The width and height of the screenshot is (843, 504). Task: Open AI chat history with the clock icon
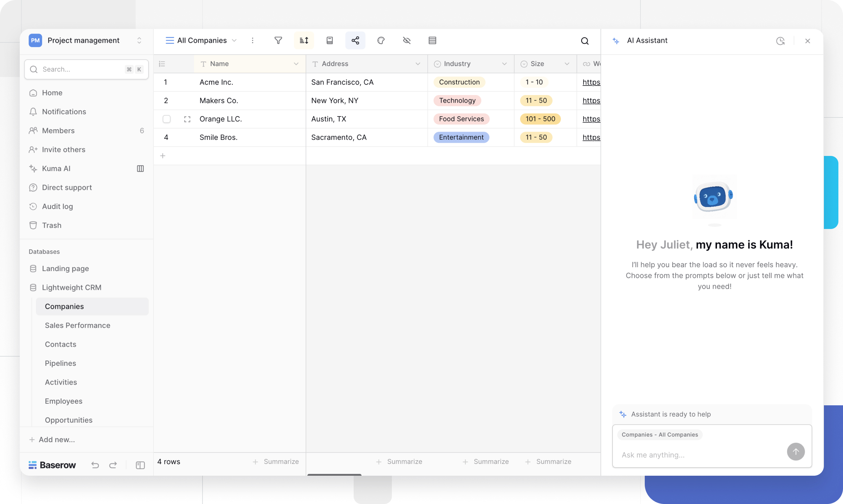click(780, 41)
